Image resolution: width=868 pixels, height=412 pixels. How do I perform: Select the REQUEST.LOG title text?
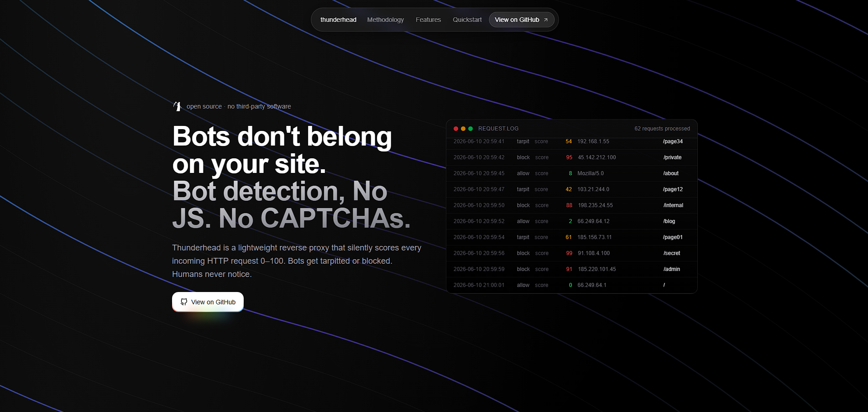(498, 129)
